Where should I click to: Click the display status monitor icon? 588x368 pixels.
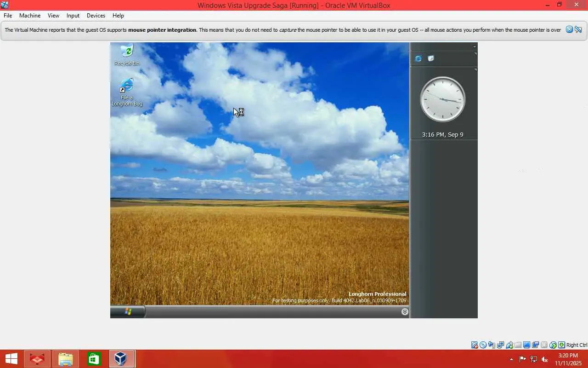point(527,345)
